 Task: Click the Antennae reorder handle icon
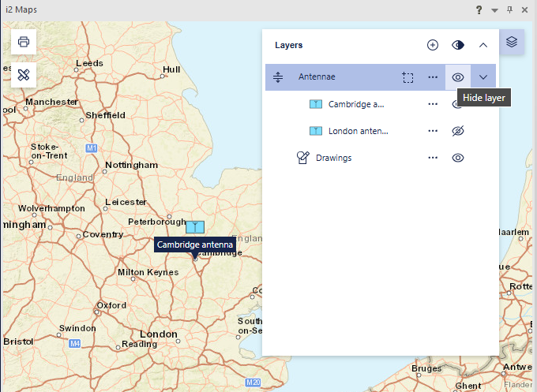(278, 77)
